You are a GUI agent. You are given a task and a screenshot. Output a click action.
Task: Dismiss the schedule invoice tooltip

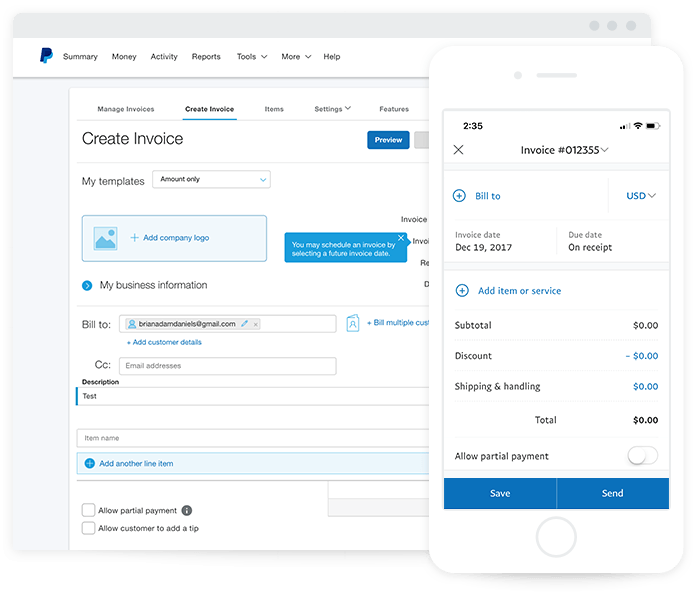pyautogui.click(x=401, y=238)
